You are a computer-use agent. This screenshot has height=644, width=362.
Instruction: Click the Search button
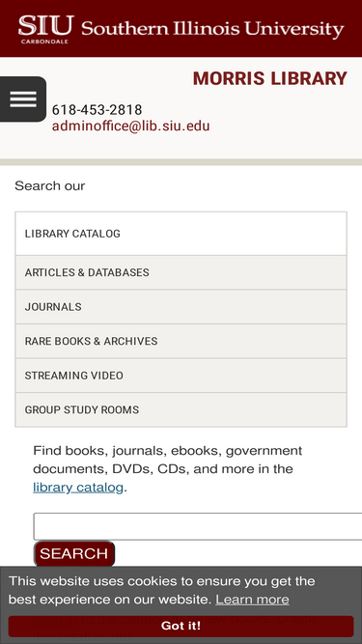(74, 553)
